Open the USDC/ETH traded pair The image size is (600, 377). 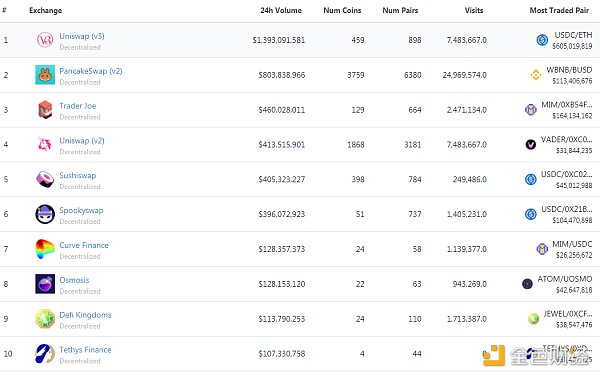click(573, 35)
